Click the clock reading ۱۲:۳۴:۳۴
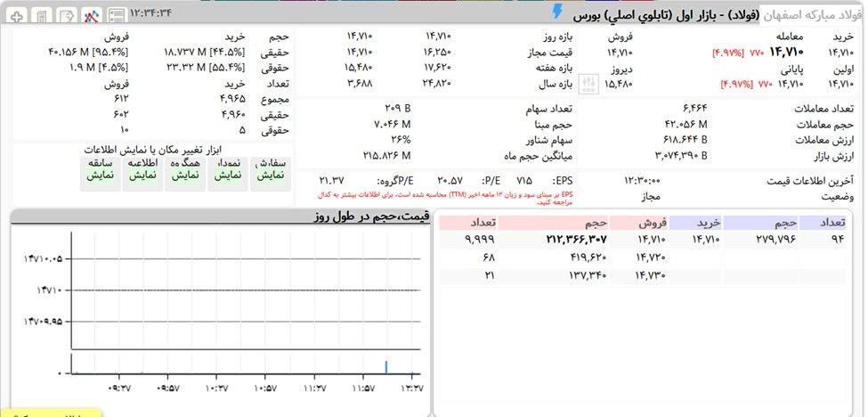Screen dimensions: 868x417 point(150,12)
